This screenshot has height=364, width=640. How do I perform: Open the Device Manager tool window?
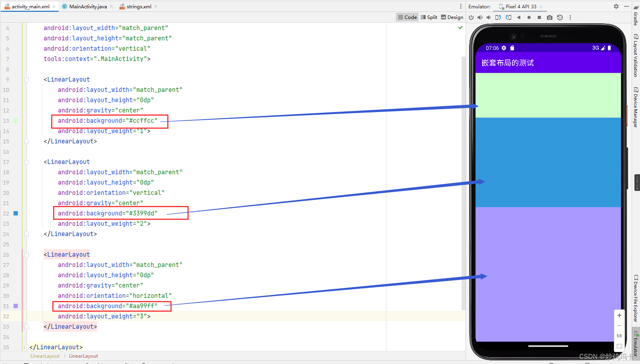click(x=636, y=107)
